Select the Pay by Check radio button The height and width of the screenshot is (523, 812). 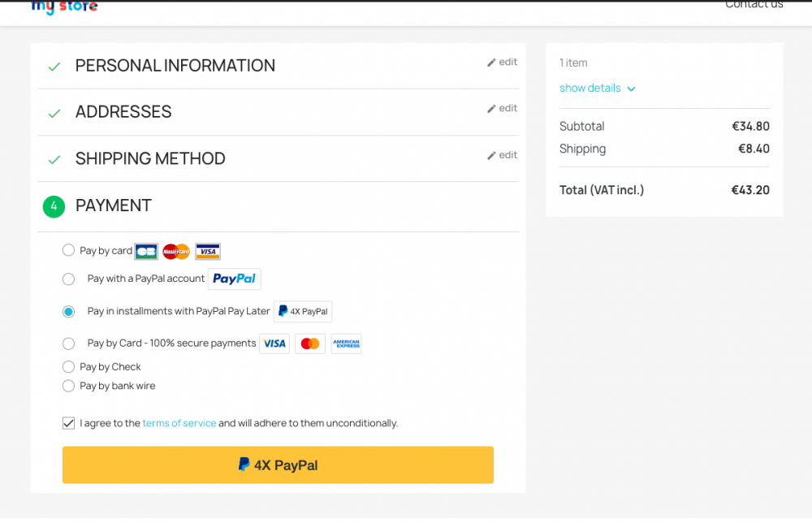[68, 366]
